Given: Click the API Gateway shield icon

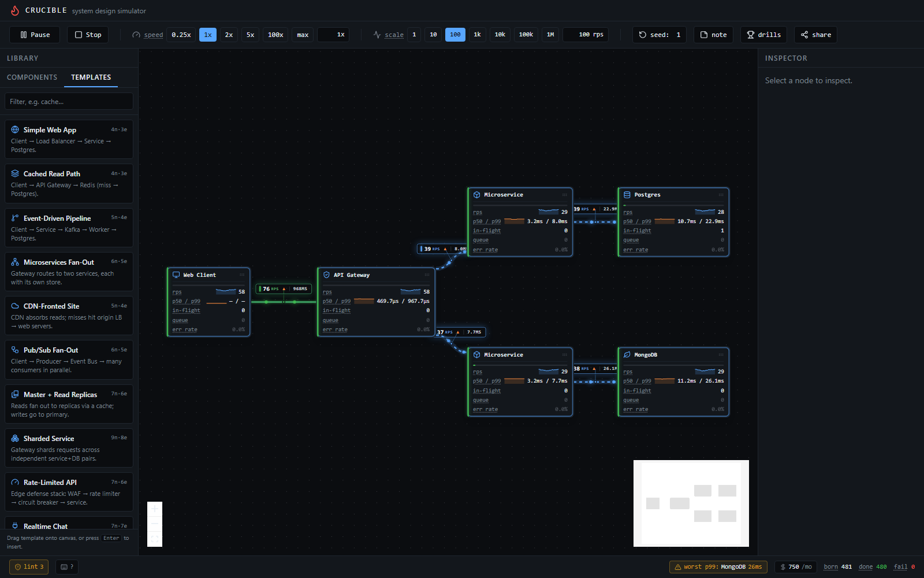Looking at the screenshot, I should (326, 275).
